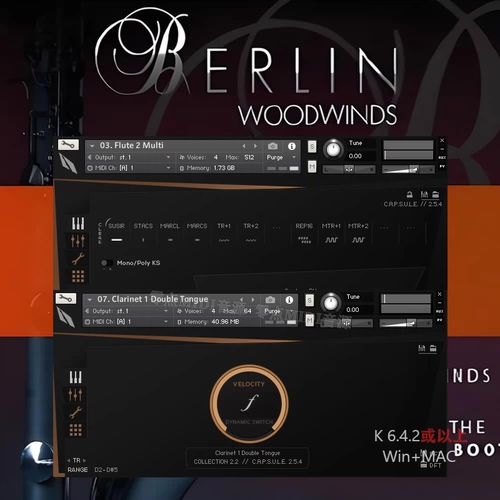Toggle the Mono/Poly KS switch
Image resolution: width=500 pixels, height=500 pixels.
point(107,263)
